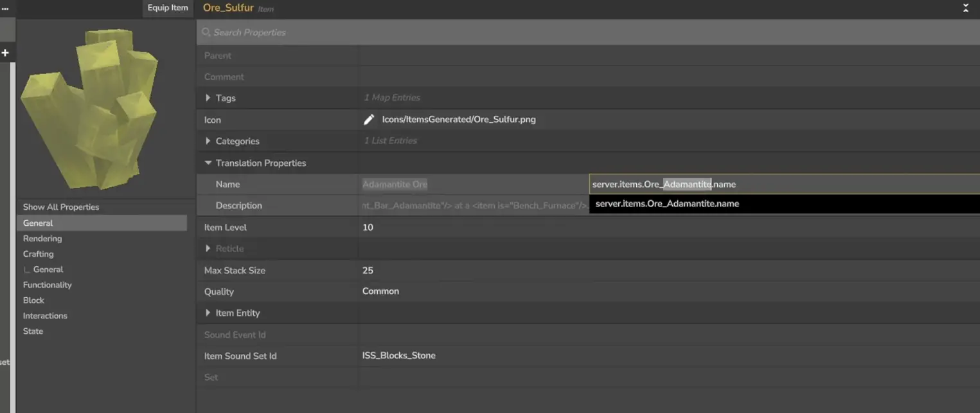Expand the Item Entity property
Viewport: 980px width, 413px height.
208,313
